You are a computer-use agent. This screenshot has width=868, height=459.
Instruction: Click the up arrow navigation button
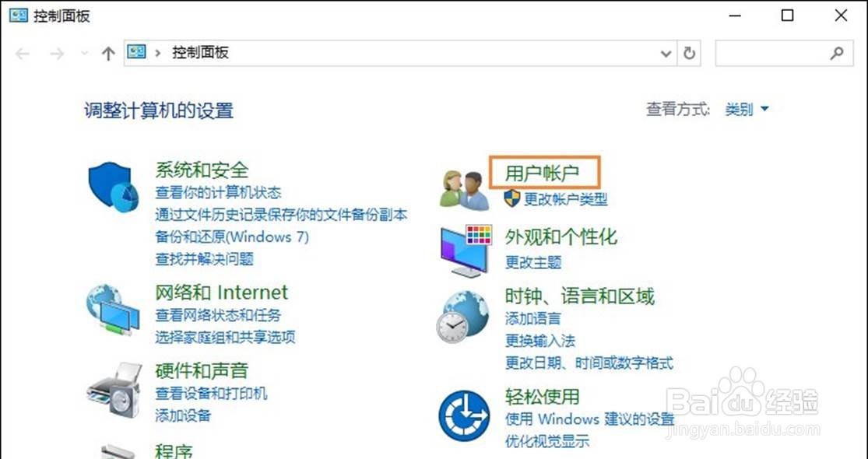[x=108, y=54]
